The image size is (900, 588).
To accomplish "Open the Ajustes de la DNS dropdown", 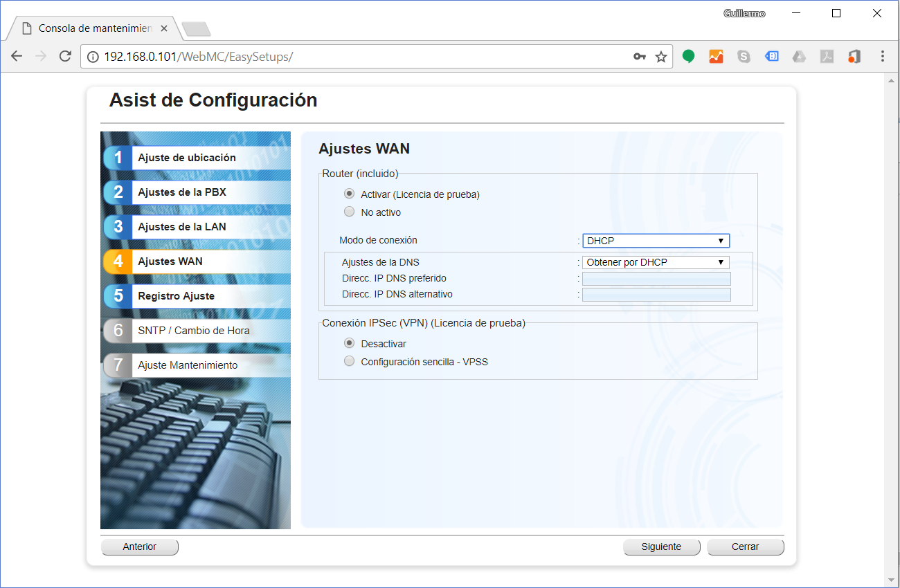I will [655, 262].
